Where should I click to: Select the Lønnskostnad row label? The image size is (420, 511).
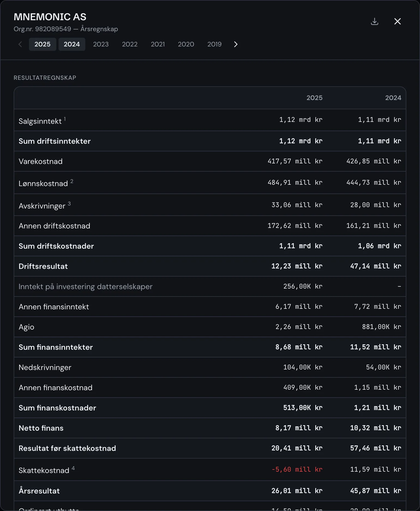[43, 184]
